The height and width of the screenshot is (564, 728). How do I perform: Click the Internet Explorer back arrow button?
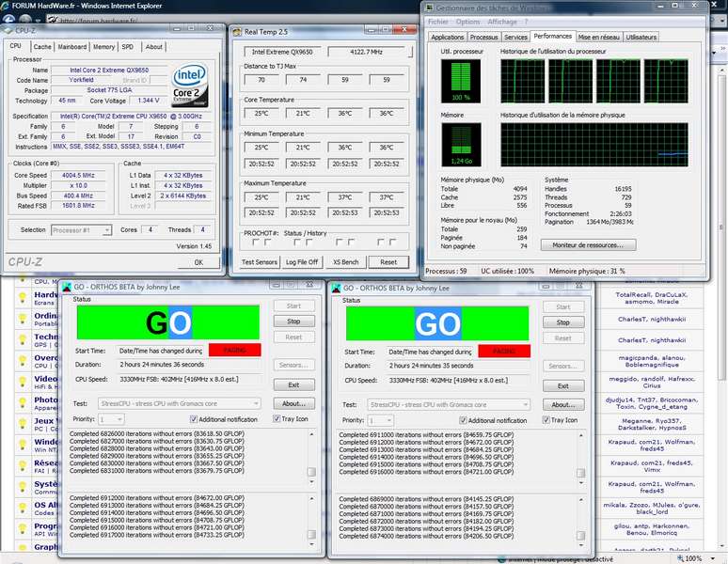pos(8,20)
